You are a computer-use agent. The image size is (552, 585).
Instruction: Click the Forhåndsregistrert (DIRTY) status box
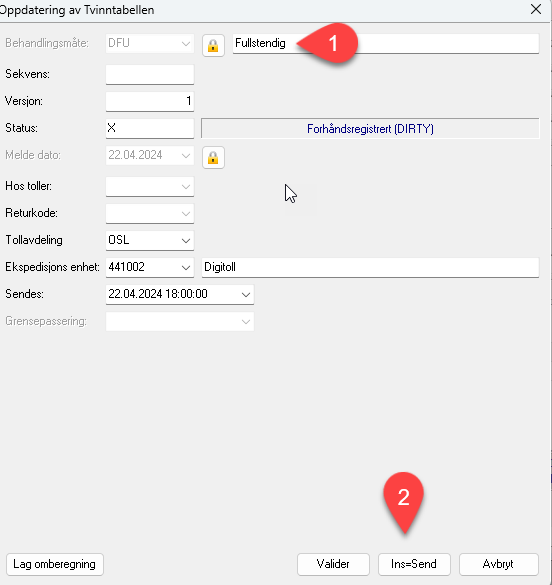point(370,129)
